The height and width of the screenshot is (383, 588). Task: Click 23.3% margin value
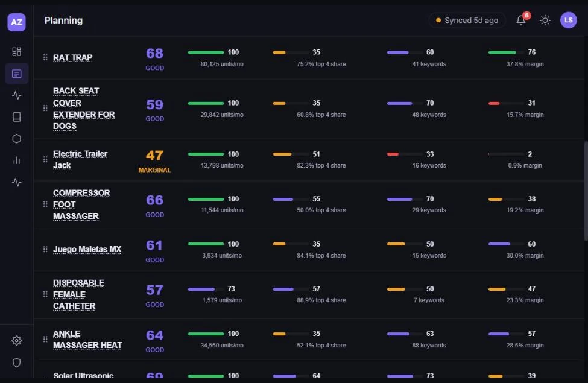pyautogui.click(x=525, y=300)
